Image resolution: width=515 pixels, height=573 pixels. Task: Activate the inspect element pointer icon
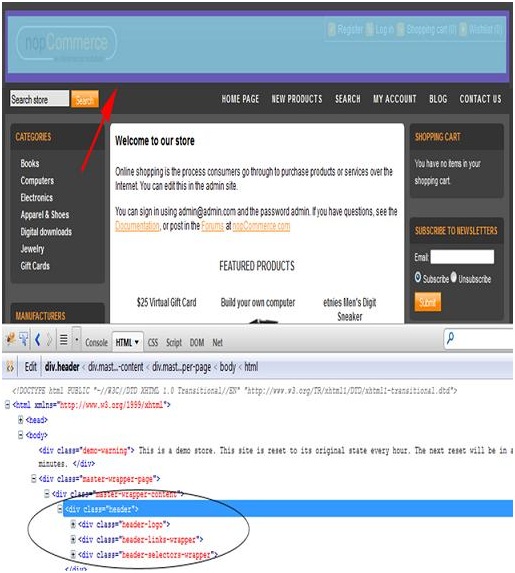(24, 339)
